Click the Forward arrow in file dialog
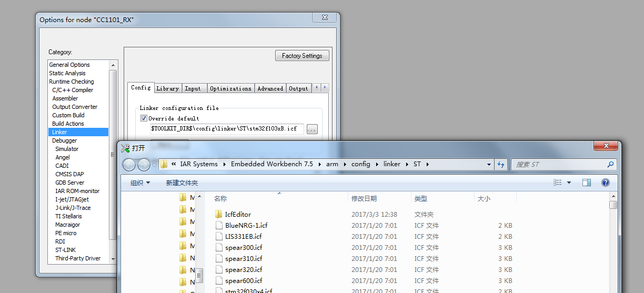The width and height of the screenshot is (644, 293). [144, 165]
